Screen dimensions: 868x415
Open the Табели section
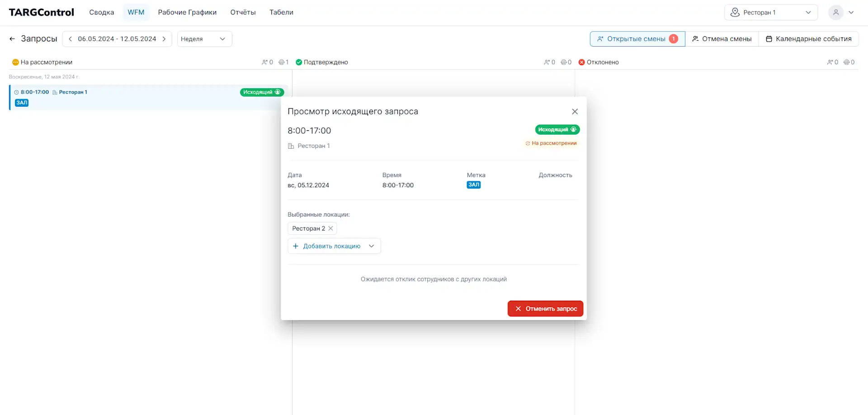click(x=281, y=12)
